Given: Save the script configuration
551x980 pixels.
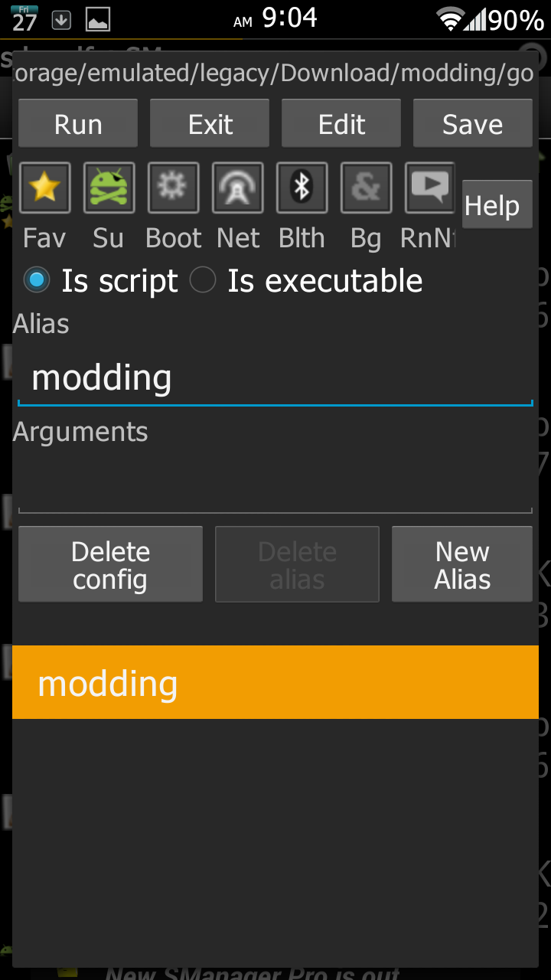Looking at the screenshot, I should click(472, 124).
